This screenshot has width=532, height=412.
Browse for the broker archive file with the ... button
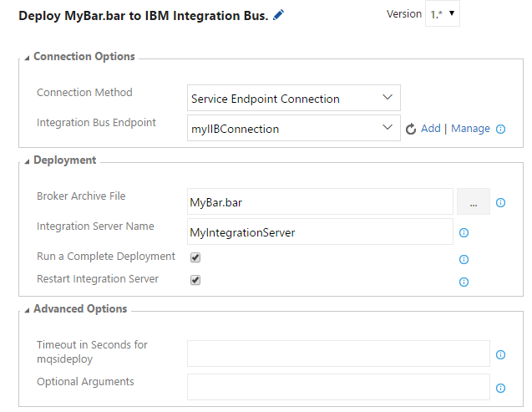point(474,201)
